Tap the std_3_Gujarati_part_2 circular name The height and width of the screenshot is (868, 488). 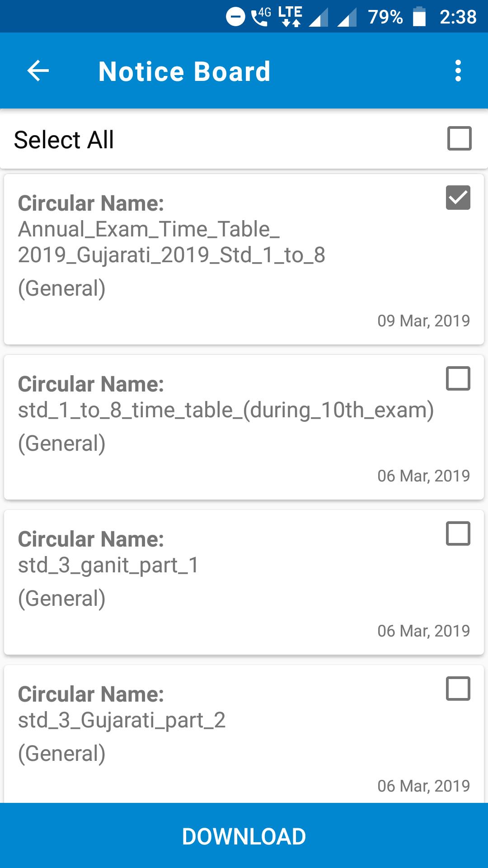122,720
